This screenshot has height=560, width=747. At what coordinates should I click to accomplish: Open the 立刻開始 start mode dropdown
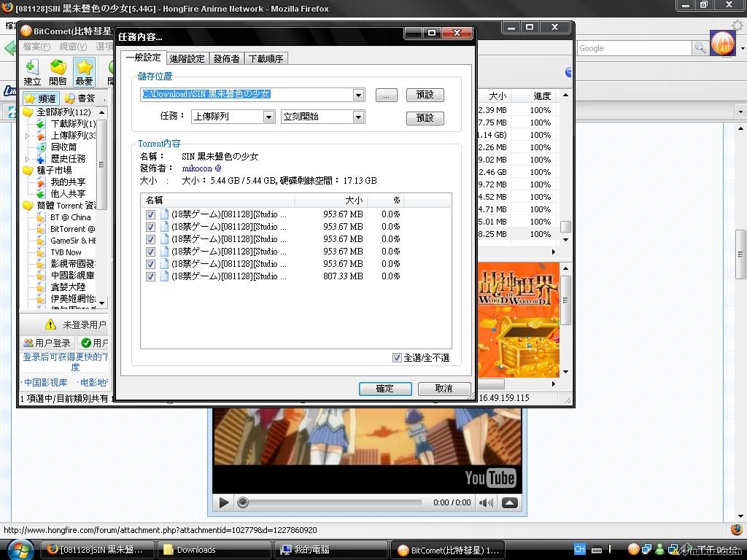point(358,117)
